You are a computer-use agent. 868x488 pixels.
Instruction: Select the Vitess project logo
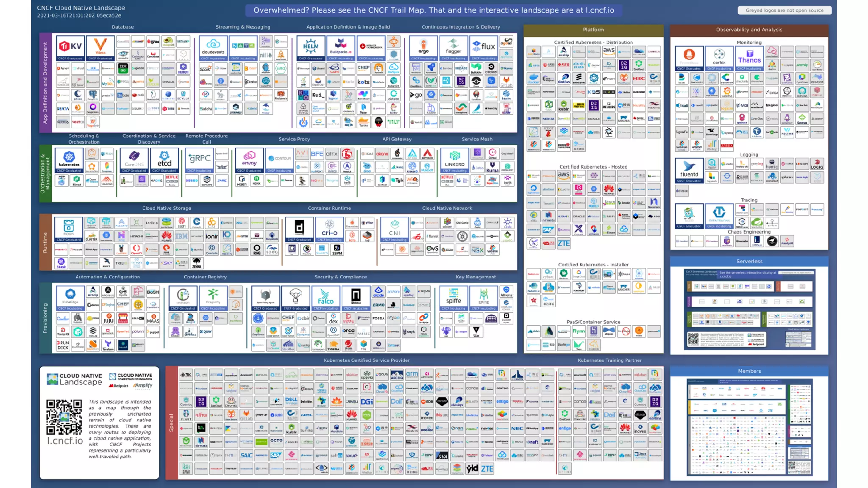point(100,48)
